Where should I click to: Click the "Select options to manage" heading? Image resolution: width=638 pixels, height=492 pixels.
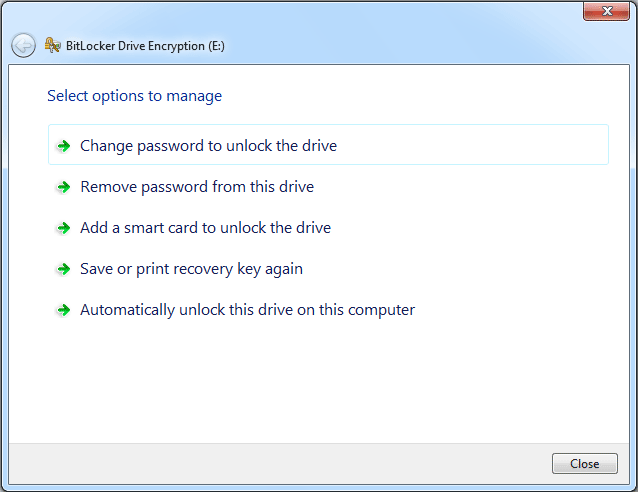click(x=134, y=96)
